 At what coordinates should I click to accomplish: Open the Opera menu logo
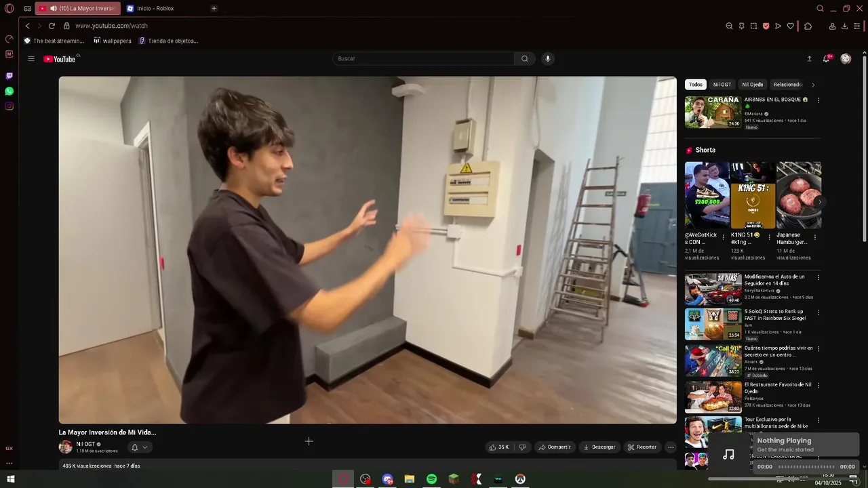9,9
